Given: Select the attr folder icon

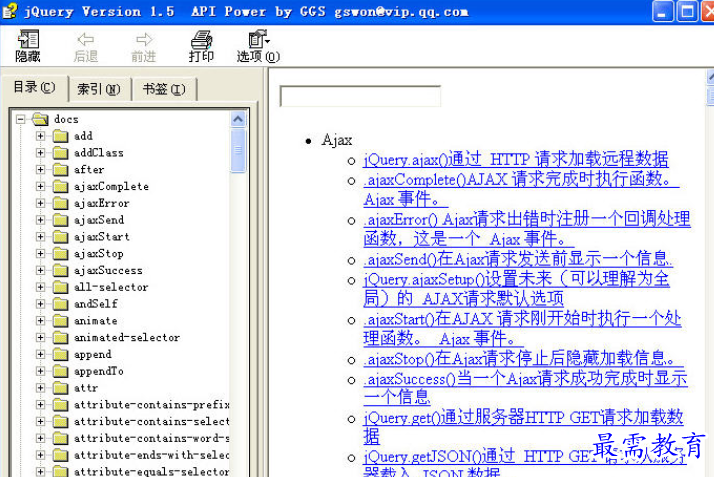Looking at the screenshot, I should pyautogui.click(x=60, y=388).
